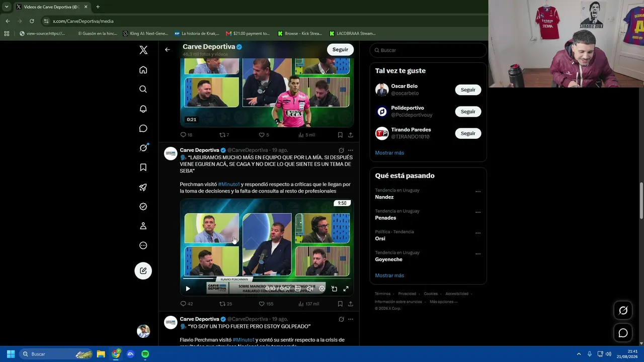The height and width of the screenshot is (362, 644).
Task: Open Bookmarks from the left sidebar
Action: click(143, 167)
